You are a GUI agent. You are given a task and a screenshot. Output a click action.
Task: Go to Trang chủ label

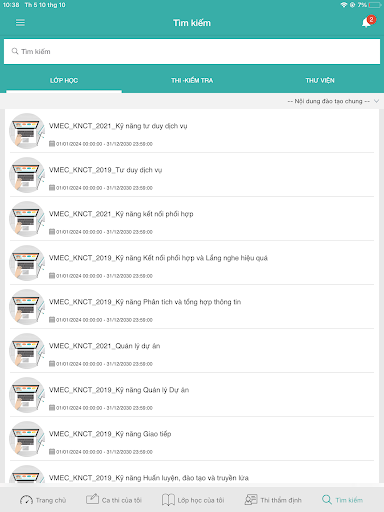(x=51, y=500)
